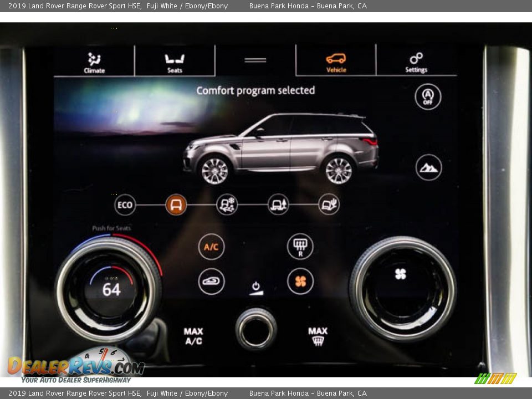The width and height of the screenshot is (532, 399).
Task: Select the Sand drive mode
Action: tap(329, 204)
